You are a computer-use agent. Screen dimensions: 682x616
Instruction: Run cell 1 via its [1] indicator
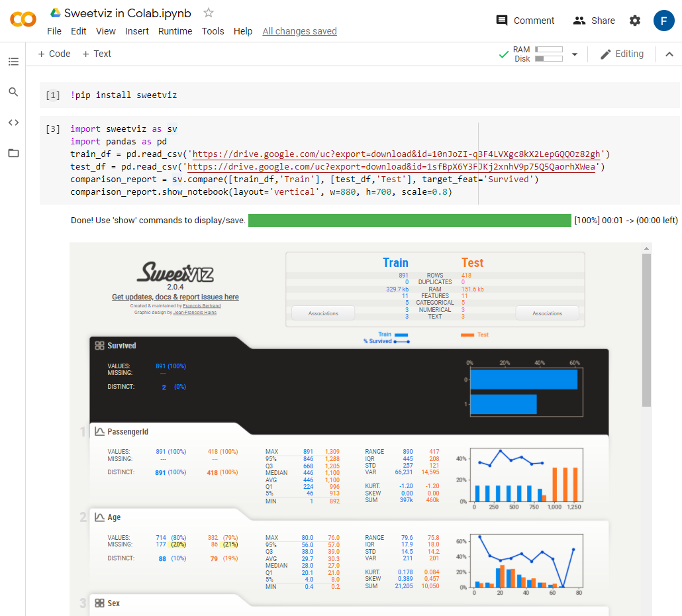pyautogui.click(x=52, y=95)
